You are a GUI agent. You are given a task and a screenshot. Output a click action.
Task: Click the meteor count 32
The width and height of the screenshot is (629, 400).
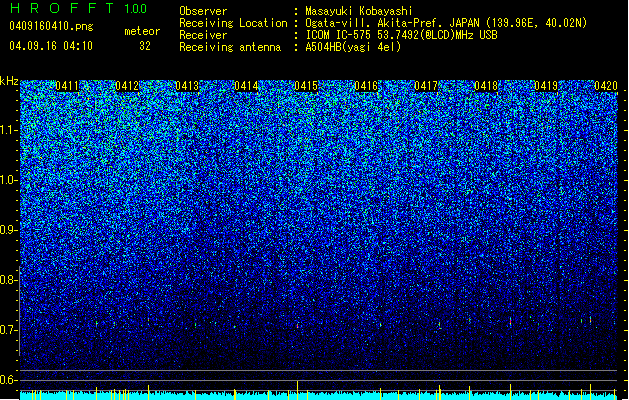coord(145,46)
